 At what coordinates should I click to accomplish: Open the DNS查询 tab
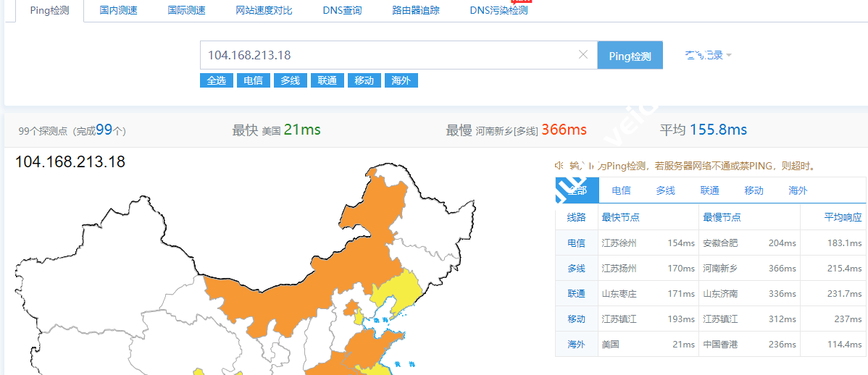coord(342,11)
